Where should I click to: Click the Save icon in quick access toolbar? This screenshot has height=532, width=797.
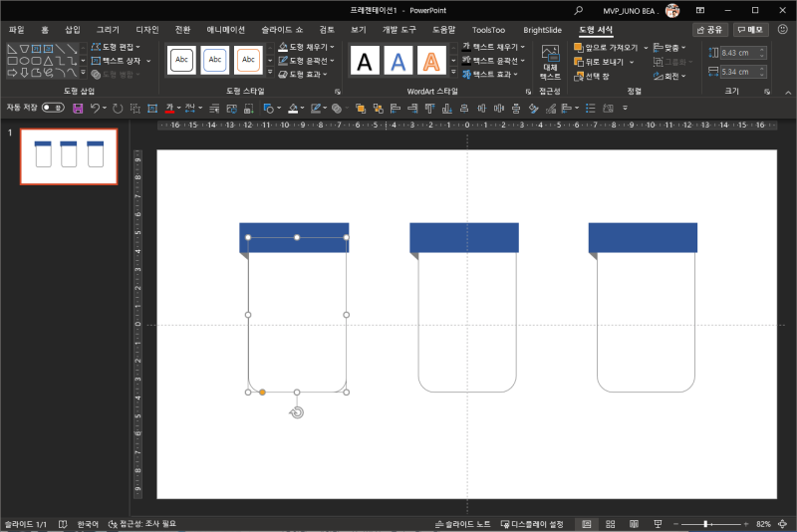tap(78, 108)
